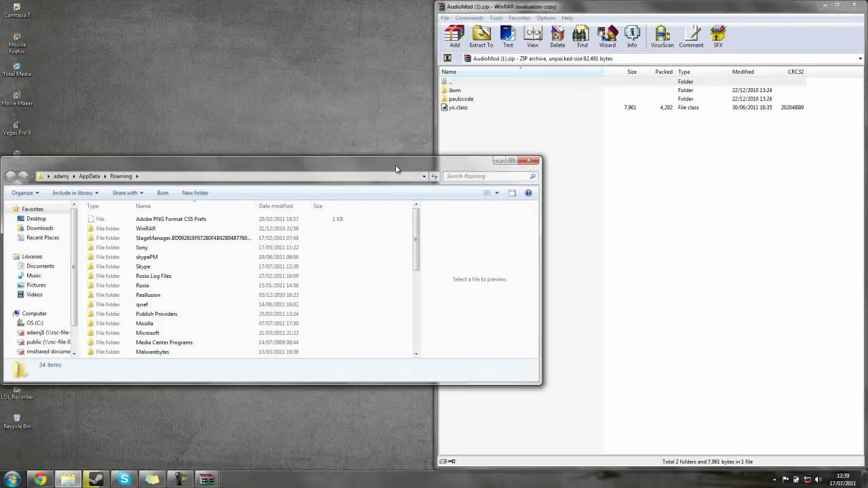
Task: Click the Explorer refresh button
Action: (x=435, y=176)
